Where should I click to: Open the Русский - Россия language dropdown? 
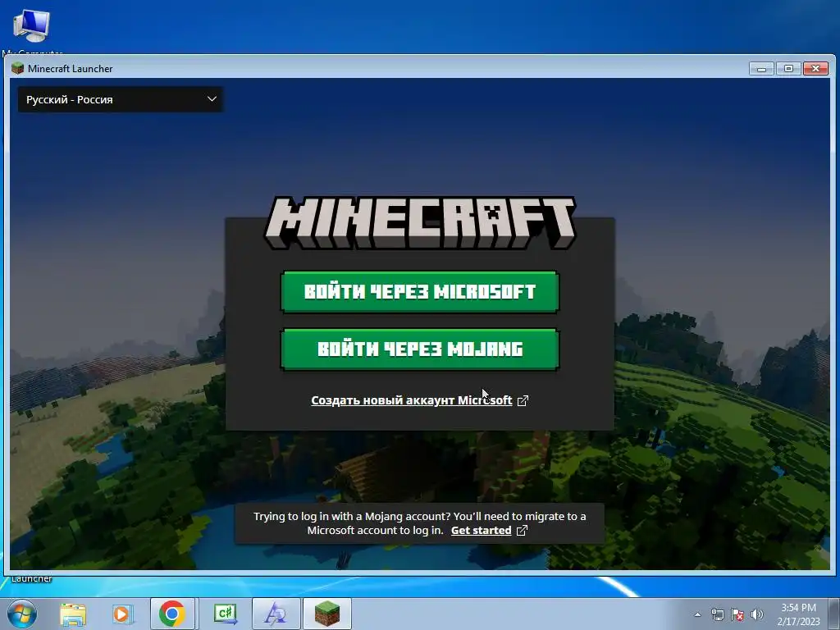[121, 99]
